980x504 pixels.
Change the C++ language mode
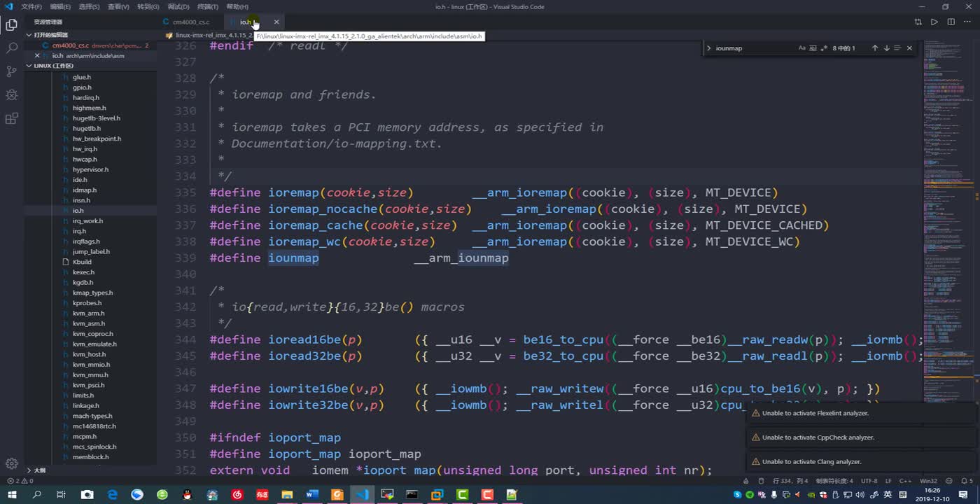tap(905, 481)
